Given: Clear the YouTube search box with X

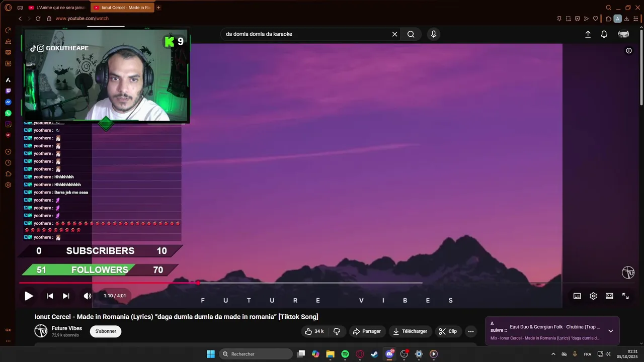Looking at the screenshot, I should click(395, 34).
